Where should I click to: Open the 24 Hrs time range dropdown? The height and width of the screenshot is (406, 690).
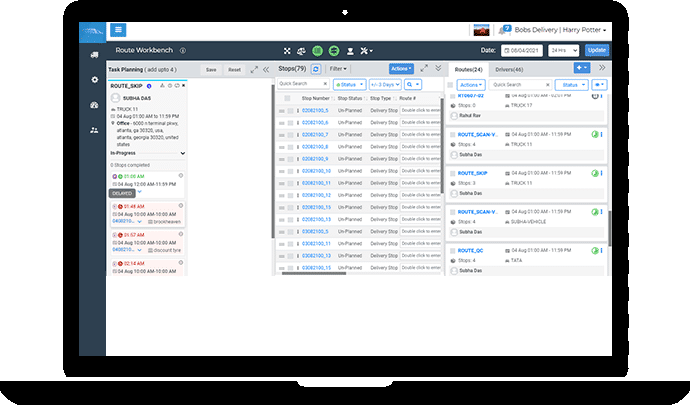(563, 51)
